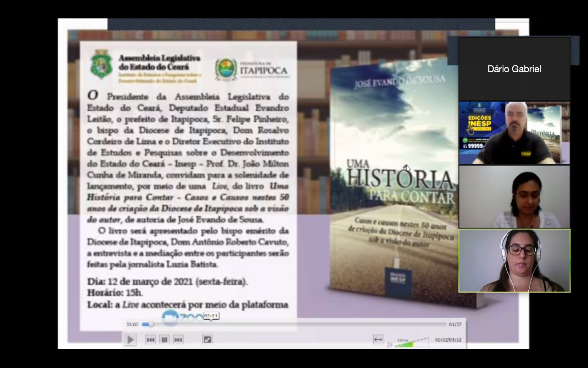Screen dimensions: 588x368
Task: Select the highlighted speaker wearing headphones
Action: point(514,260)
